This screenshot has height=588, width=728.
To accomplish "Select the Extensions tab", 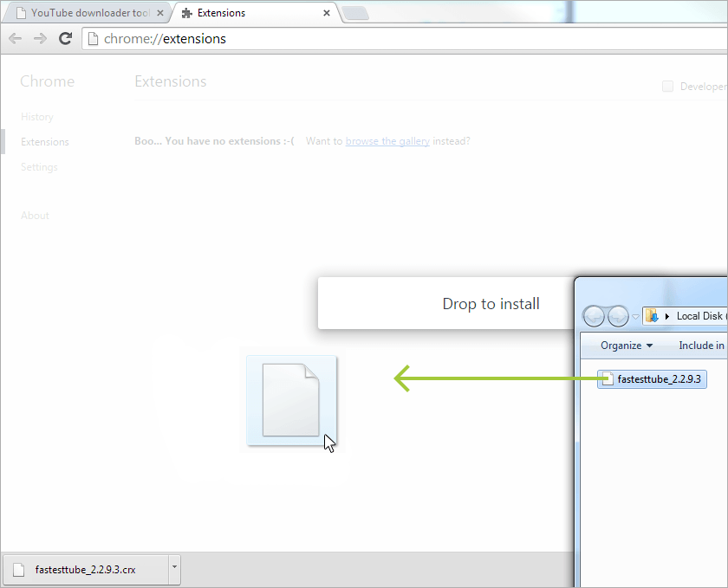I will coord(257,13).
